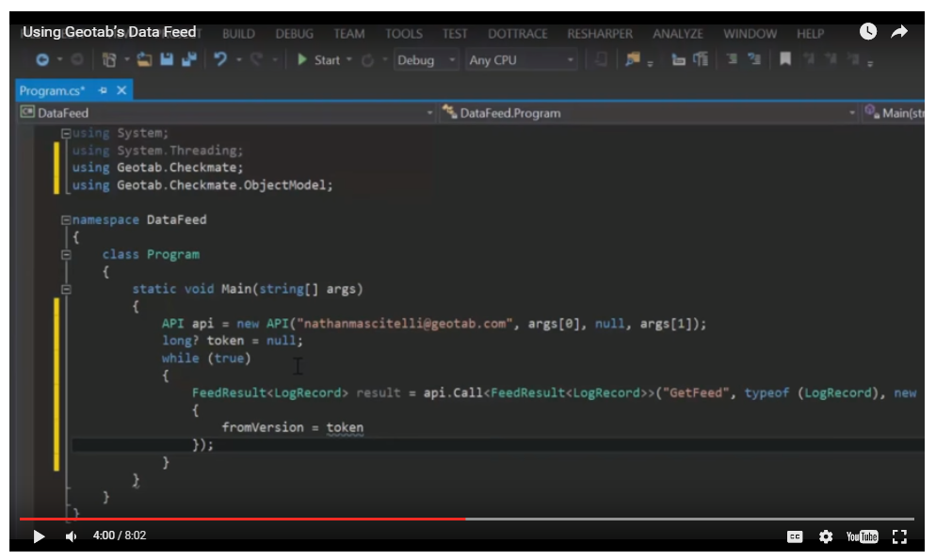Open the TOOLS menu

(403, 34)
